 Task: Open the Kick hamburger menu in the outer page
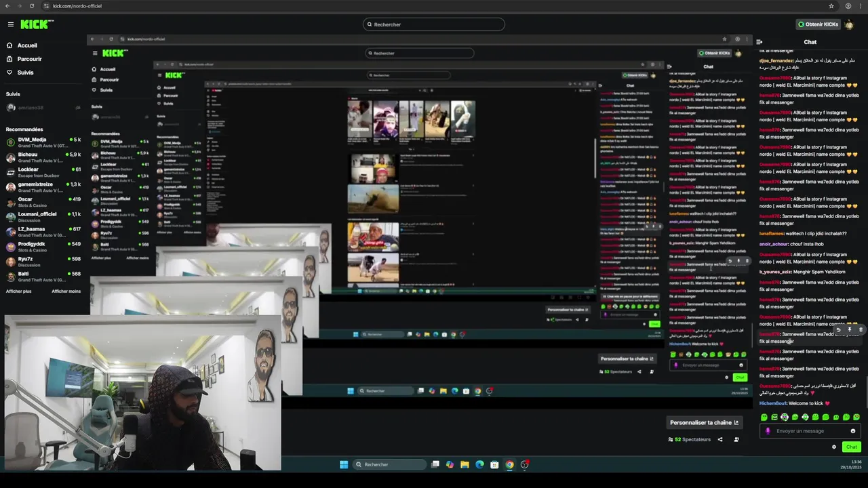tap(10, 24)
